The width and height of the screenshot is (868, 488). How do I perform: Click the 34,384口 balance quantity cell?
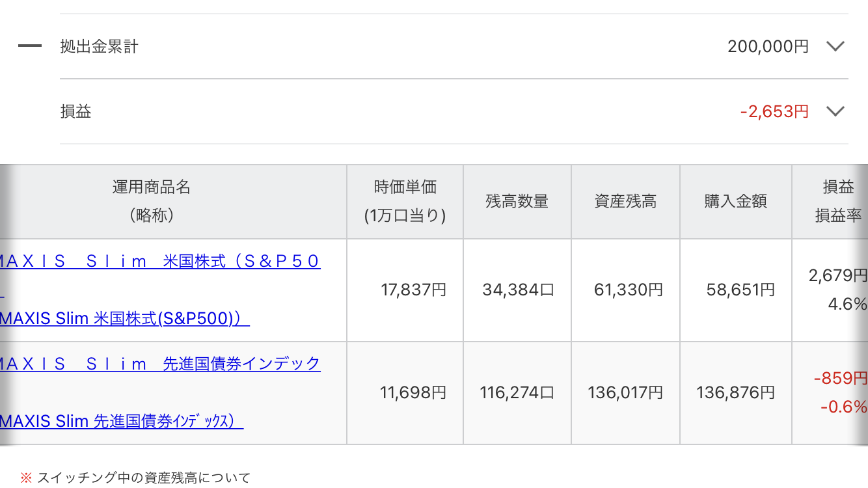tap(518, 290)
